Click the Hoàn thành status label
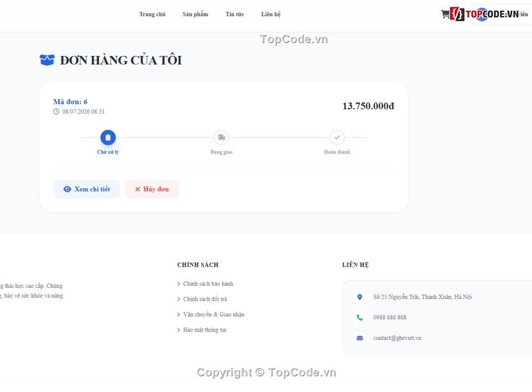The width and height of the screenshot is (532, 392). (x=337, y=152)
